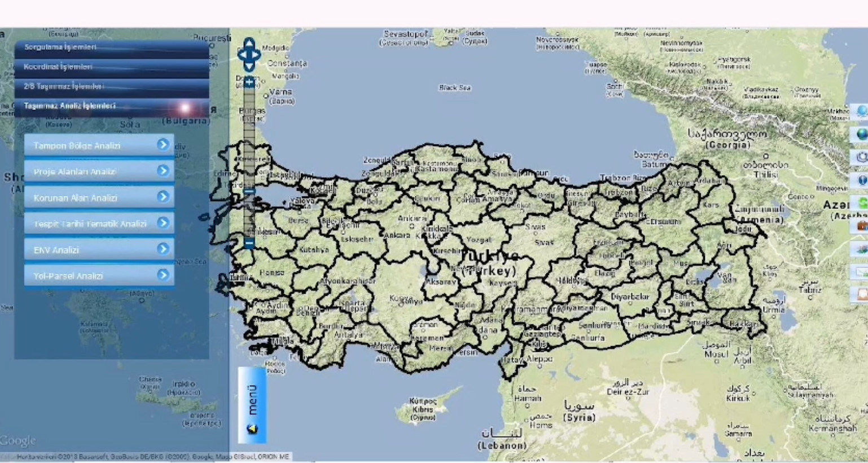Click arrow on Yol-Parsel Analizi row

tap(163, 275)
